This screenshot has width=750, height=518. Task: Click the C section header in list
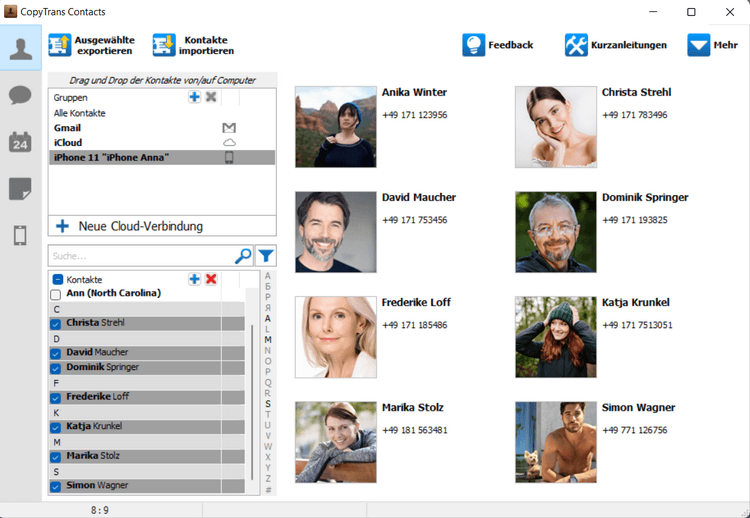(147, 309)
